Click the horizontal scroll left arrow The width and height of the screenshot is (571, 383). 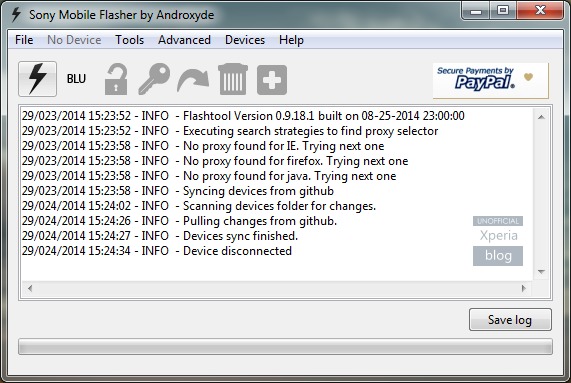[30, 288]
